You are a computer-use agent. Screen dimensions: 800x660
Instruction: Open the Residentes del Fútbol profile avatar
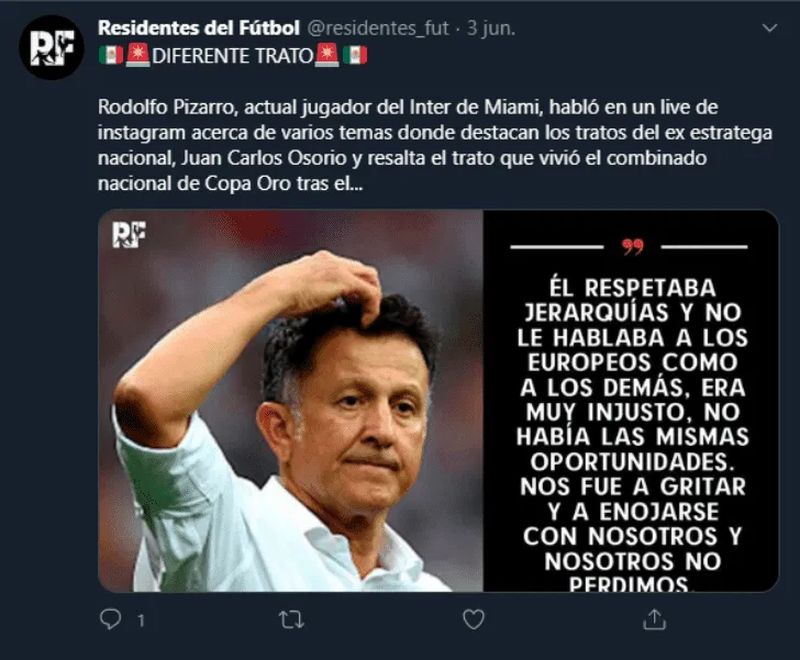pyautogui.click(x=51, y=47)
